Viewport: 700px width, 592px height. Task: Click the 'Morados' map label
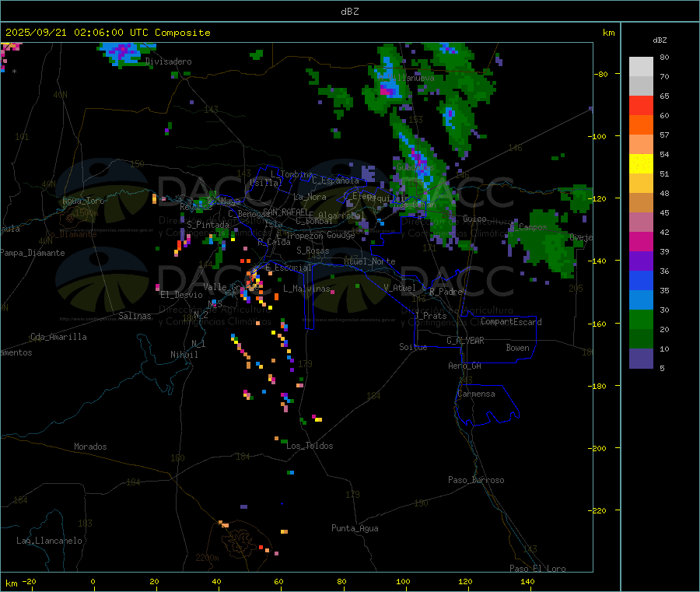[x=91, y=447]
